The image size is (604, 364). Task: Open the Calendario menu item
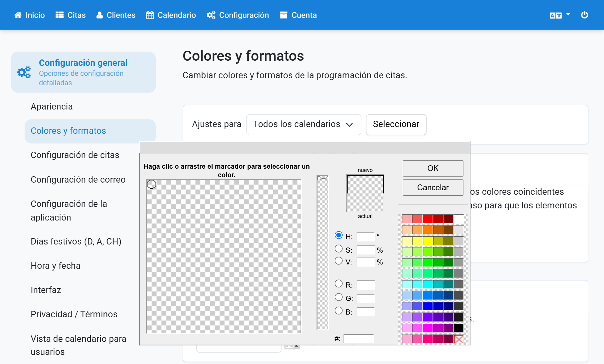coord(171,15)
